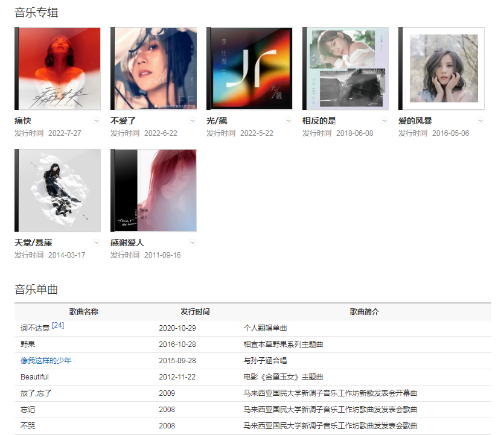Expand details arrow beside 痛快 album

pos(97,121)
